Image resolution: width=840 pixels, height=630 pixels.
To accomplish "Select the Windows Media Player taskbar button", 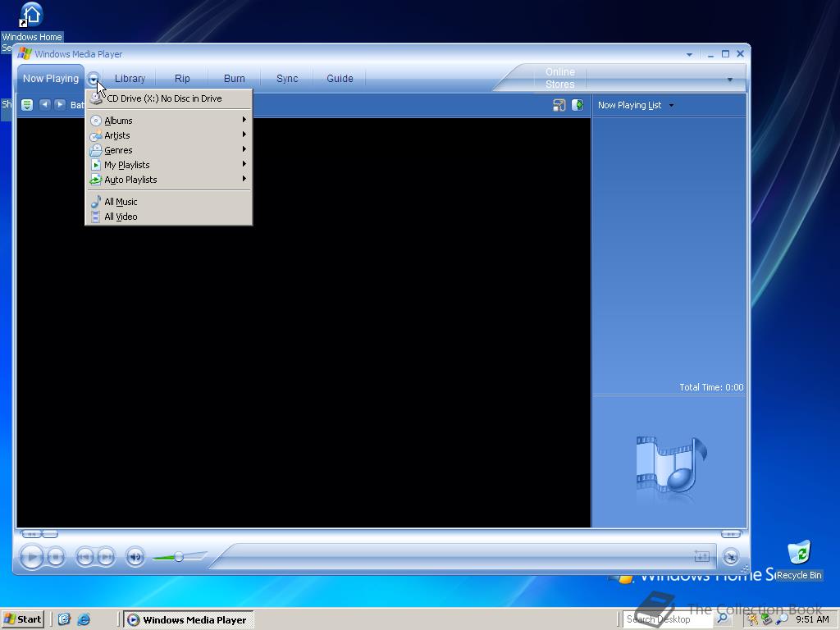I will pyautogui.click(x=189, y=620).
